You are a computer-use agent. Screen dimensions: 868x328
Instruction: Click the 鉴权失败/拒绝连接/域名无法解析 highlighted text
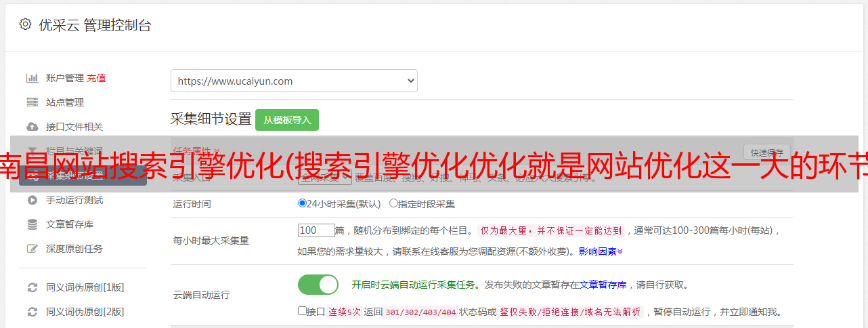point(571,312)
